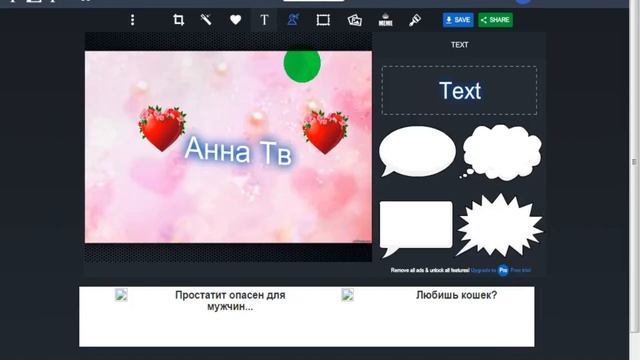Open the three-dot more options menu
Screen dimensions: 640x360
(x=132, y=20)
